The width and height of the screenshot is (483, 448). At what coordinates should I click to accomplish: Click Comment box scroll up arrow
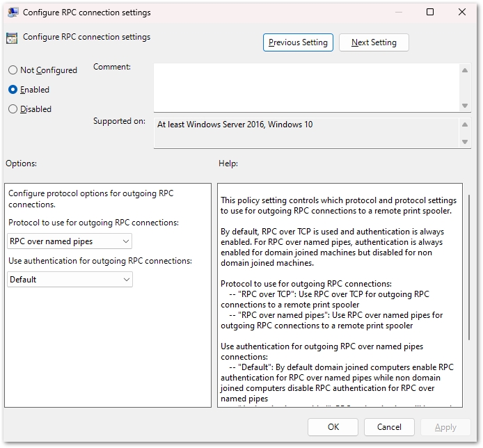coord(465,70)
